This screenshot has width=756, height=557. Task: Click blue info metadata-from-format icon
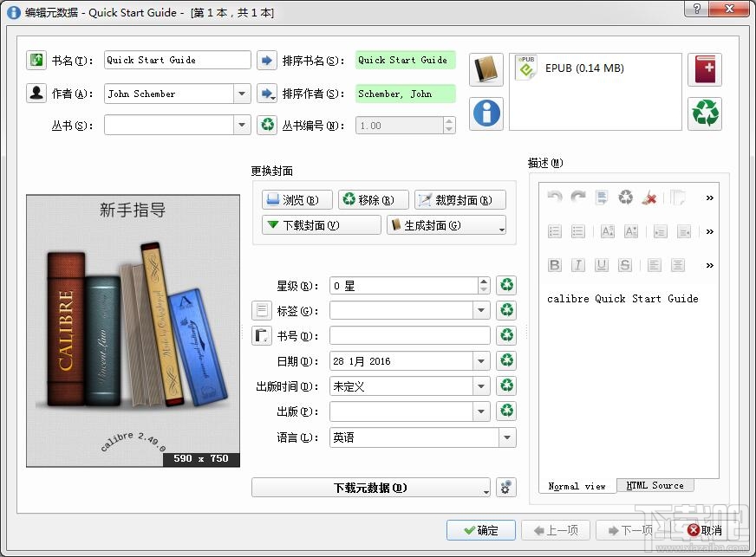point(486,113)
